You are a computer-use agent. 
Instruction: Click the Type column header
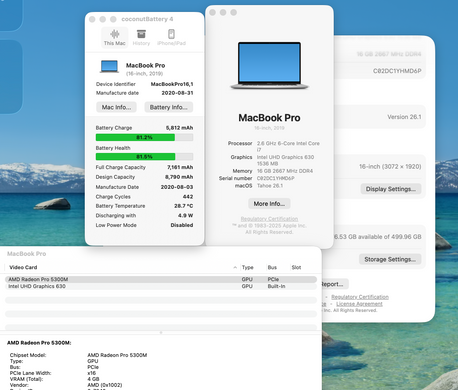pyautogui.click(x=248, y=267)
